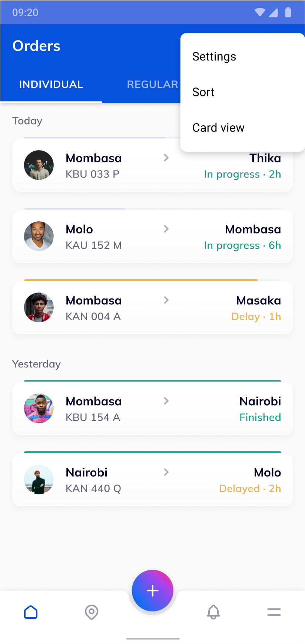305x644 pixels.
Task: Open the KAN 004 A delayed order
Action: tap(153, 308)
